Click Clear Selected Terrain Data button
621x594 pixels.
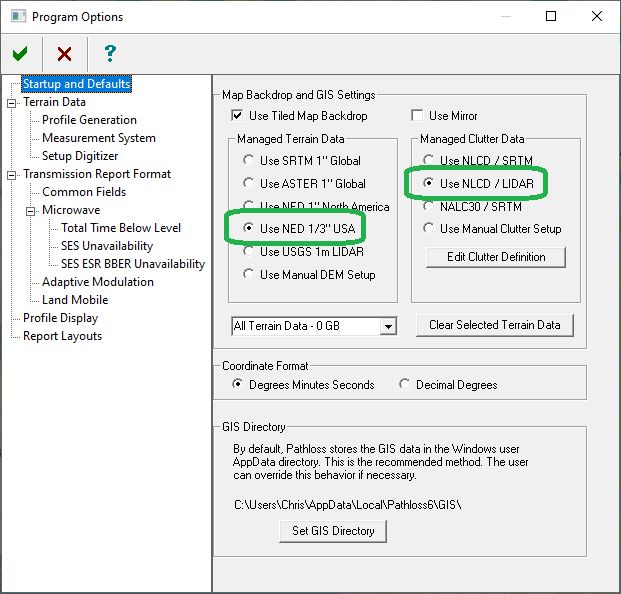495,325
